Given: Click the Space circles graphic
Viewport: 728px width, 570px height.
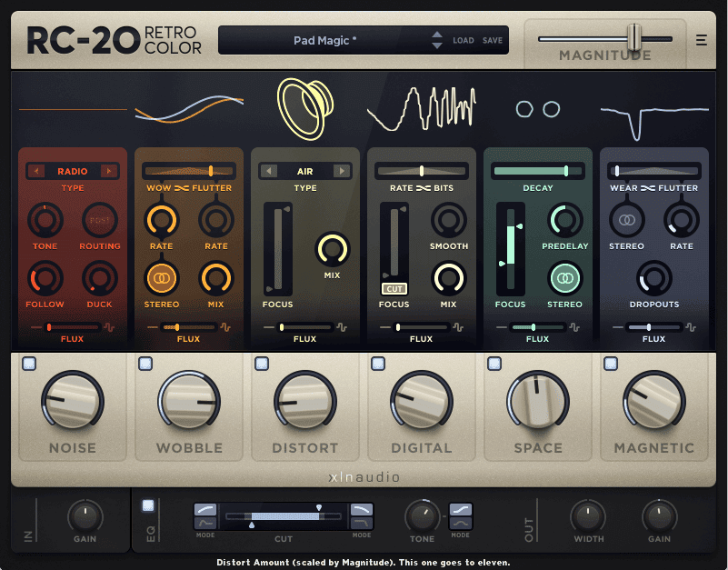Looking at the screenshot, I should click(538, 109).
